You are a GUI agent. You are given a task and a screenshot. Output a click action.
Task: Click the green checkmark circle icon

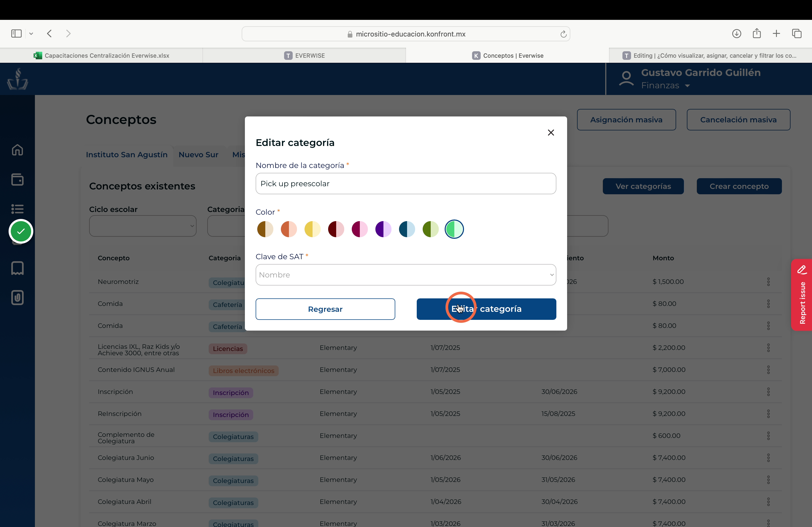pos(21,232)
